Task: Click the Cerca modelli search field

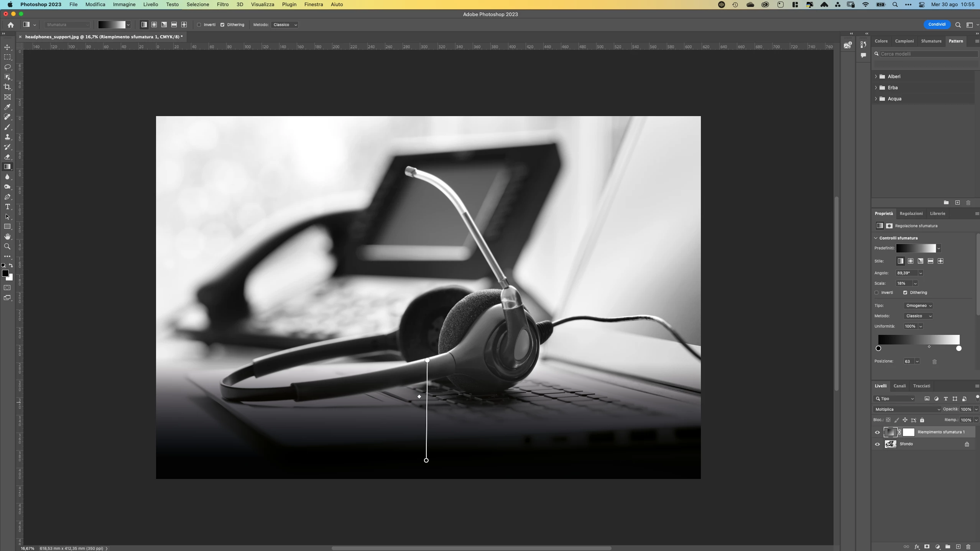Action: [927, 54]
